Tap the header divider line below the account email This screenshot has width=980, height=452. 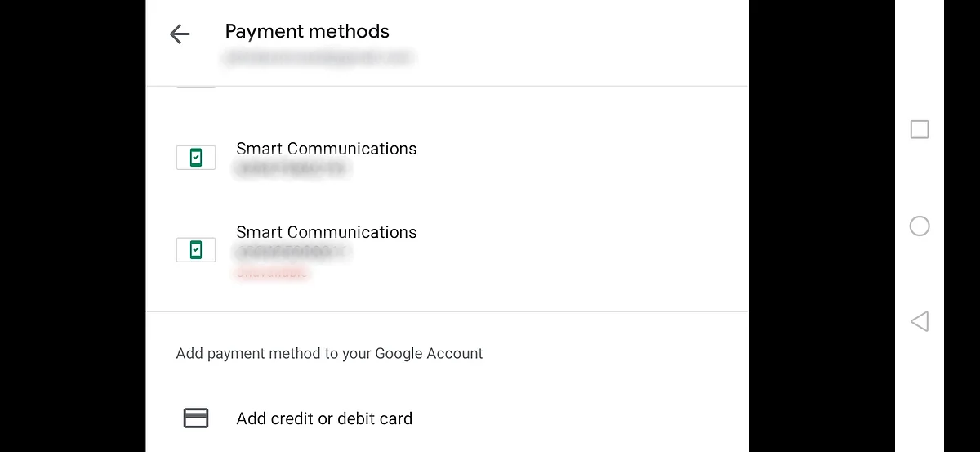[447, 86]
